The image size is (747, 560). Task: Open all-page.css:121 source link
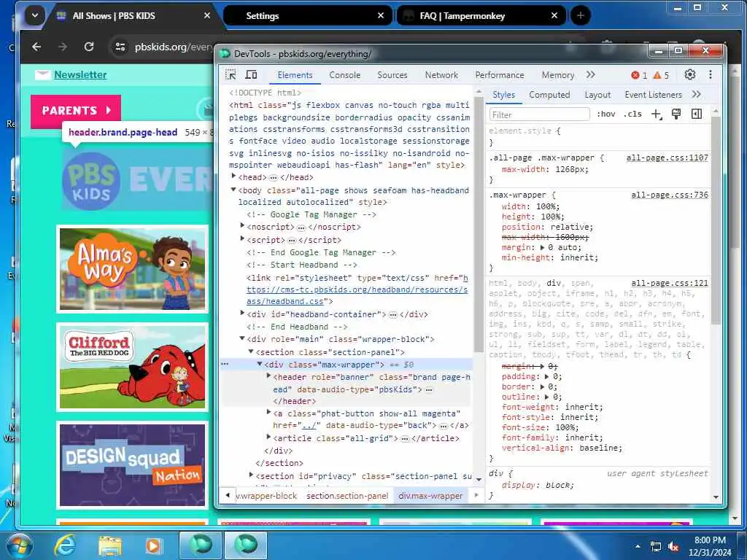click(x=670, y=283)
